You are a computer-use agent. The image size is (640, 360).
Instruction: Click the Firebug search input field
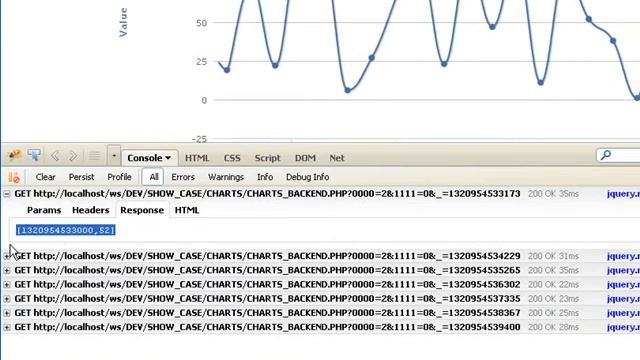pos(618,155)
